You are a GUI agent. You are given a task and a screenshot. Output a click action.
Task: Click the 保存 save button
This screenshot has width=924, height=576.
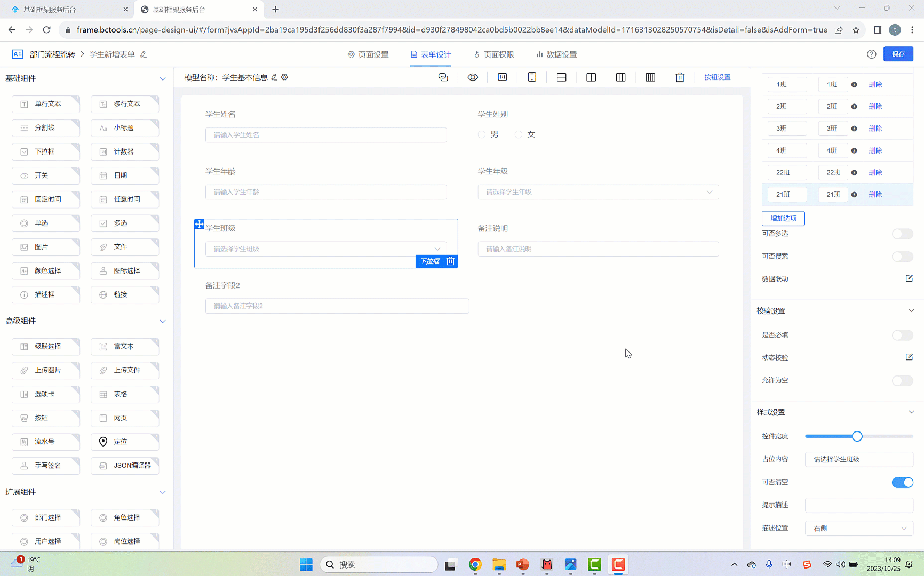click(898, 54)
